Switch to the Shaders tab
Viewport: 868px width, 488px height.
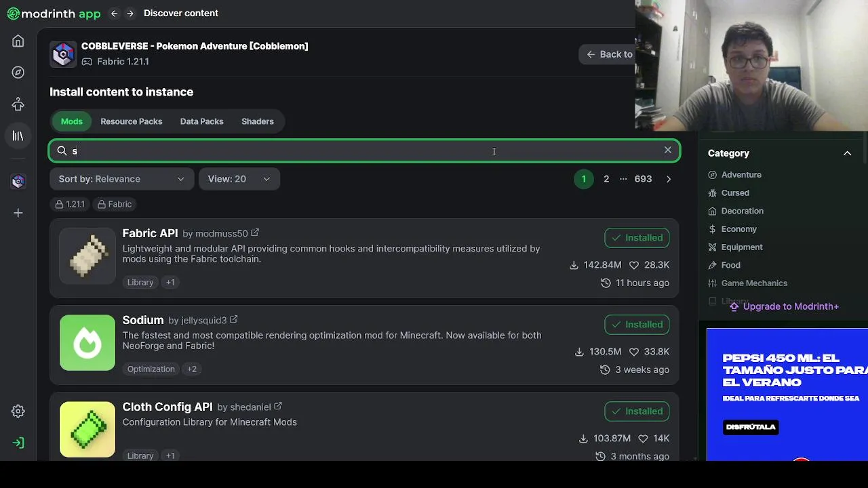pos(258,121)
